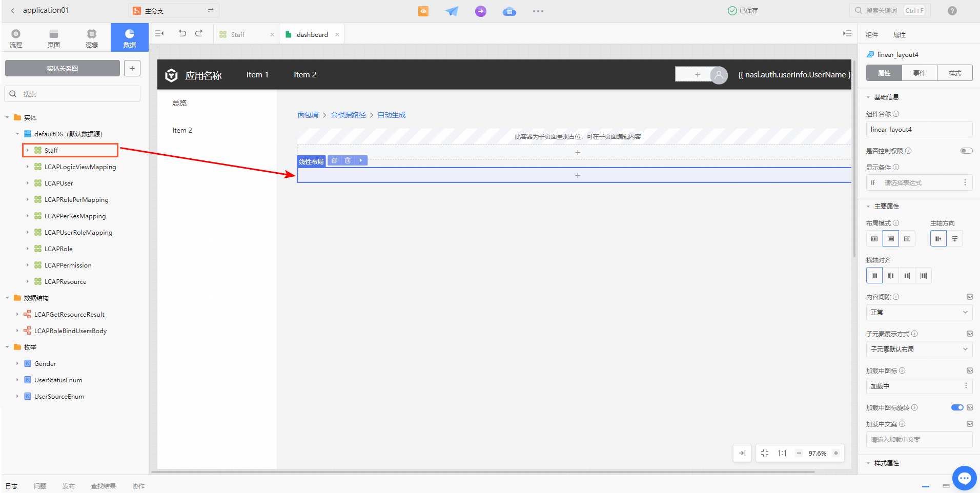Image resolution: width=980 pixels, height=493 pixels.
Task: Click the blue cloud icon
Action: 509,11
